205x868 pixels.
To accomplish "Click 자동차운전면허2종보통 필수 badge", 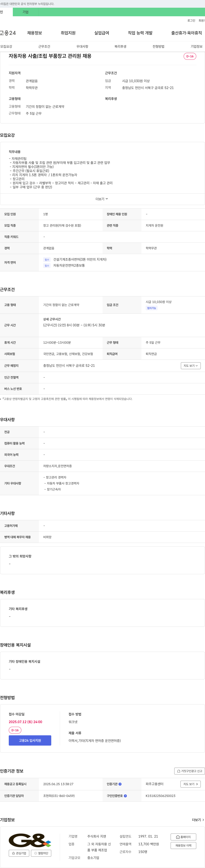I will [47, 266].
